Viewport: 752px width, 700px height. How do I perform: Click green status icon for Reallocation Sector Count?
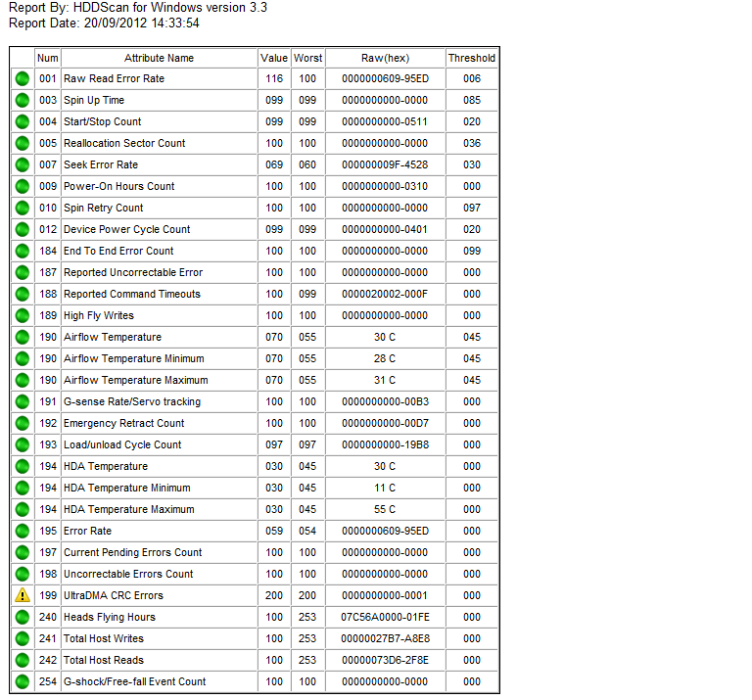point(23,143)
